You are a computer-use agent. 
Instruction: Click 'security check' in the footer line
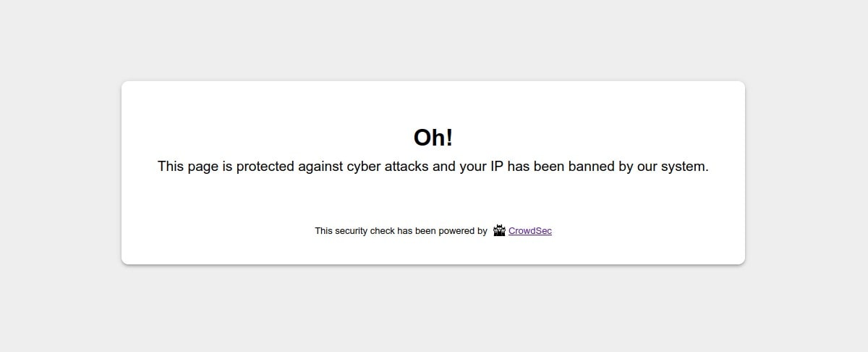point(365,231)
